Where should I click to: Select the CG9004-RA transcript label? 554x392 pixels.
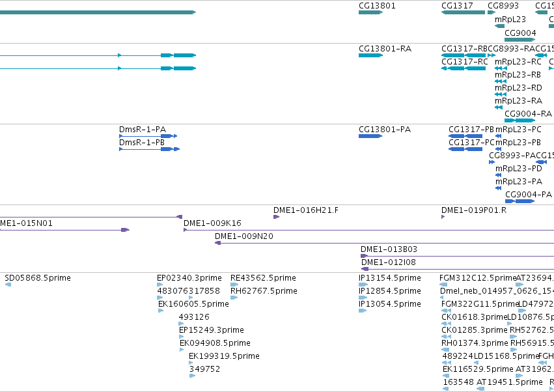[528, 113]
